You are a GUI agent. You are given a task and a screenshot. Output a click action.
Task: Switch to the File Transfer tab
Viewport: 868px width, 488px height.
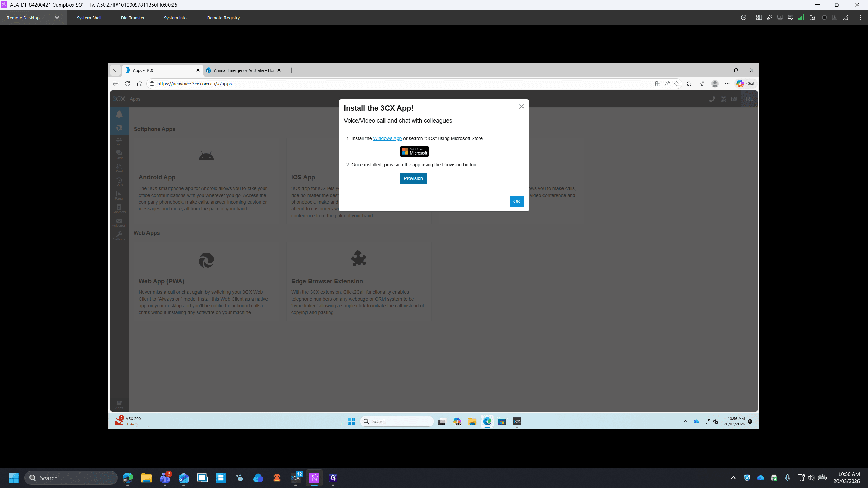click(133, 18)
